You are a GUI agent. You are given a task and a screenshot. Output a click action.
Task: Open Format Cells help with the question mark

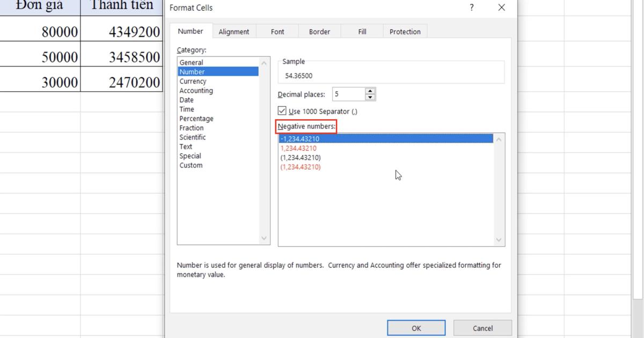(471, 8)
